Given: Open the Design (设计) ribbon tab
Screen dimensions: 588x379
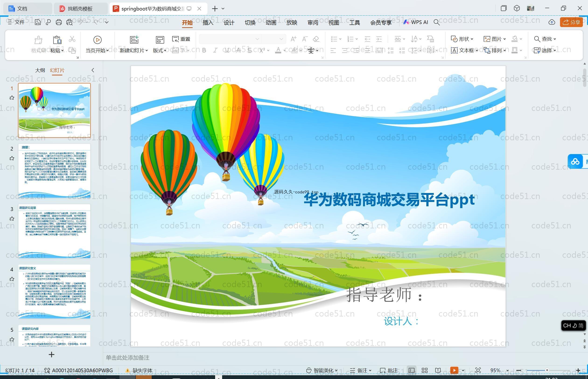Looking at the screenshot, I should pos(229,23).
